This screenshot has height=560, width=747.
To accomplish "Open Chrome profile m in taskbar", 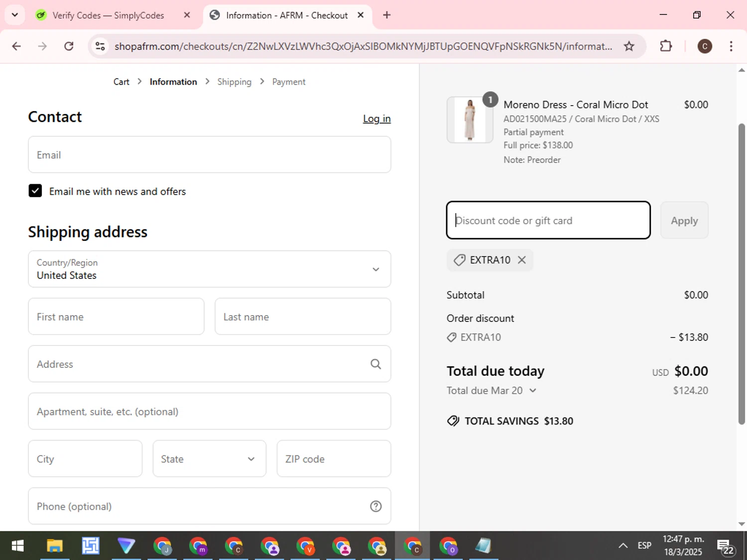I will point(198,546).
